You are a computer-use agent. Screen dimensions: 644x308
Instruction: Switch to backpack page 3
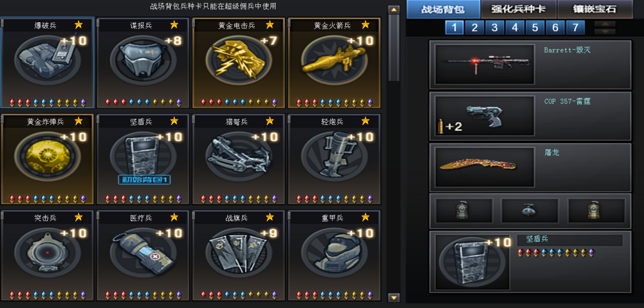pyautogui.click(x=494, y=27)
